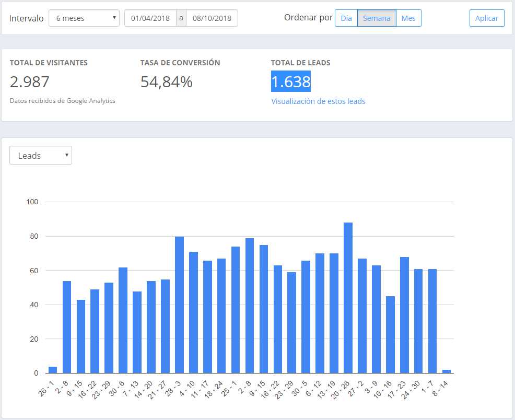Screen dimensions: 515x420
Task: Open 'Visualización de estos leads' link
Action: click(x=318, y=101)
